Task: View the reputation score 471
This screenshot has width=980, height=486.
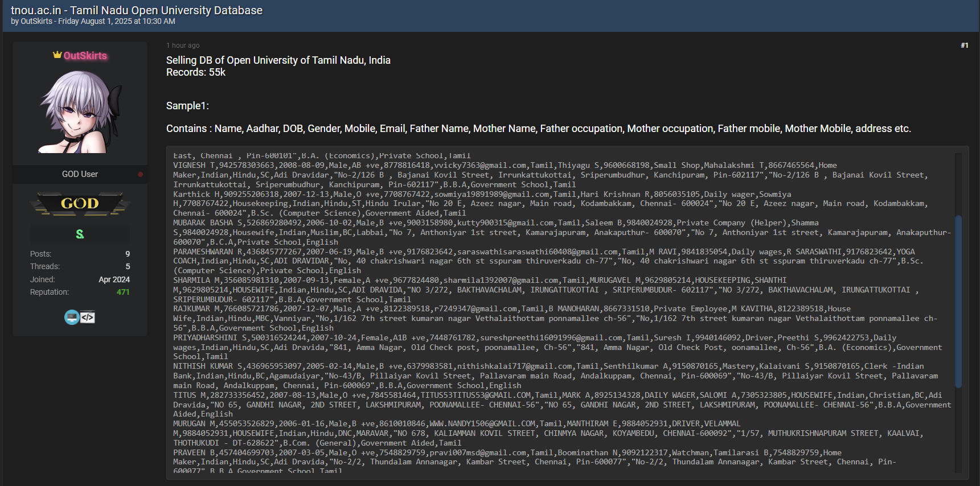Action: 123,292
